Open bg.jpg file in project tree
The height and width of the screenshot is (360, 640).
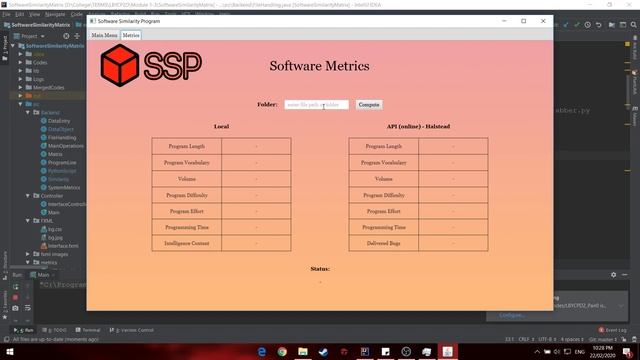[x=55, y=238]
